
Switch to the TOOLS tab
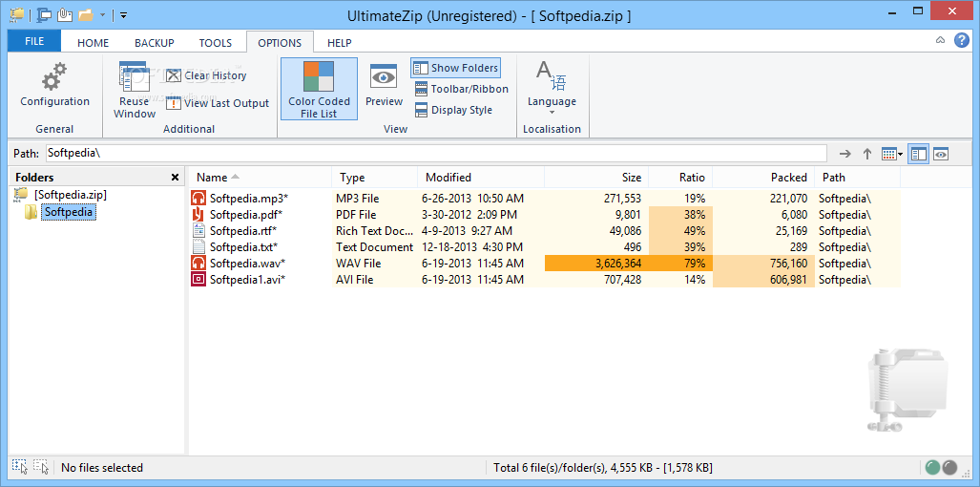[216, 43]
